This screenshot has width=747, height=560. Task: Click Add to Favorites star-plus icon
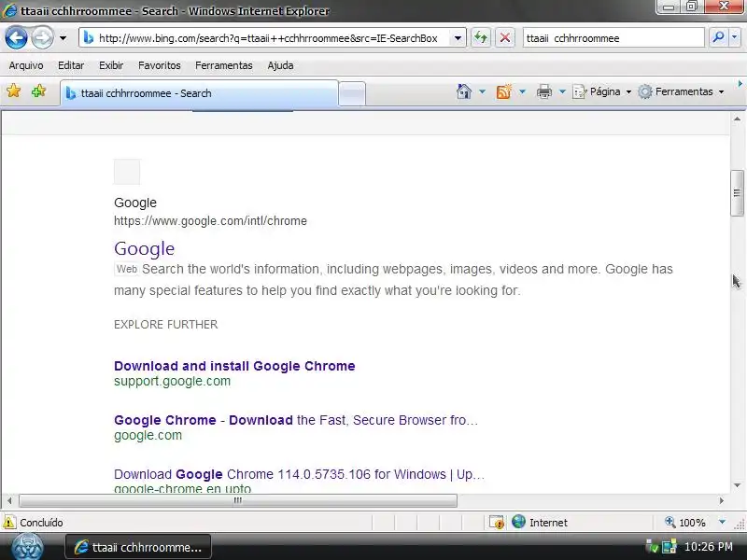click(x=38, y=91)
